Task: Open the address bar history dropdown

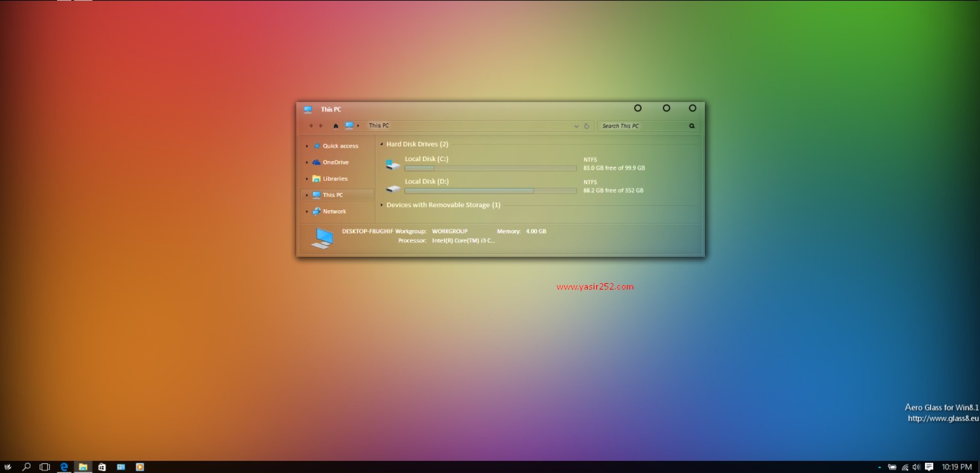Action: click(x=576, y=126)
